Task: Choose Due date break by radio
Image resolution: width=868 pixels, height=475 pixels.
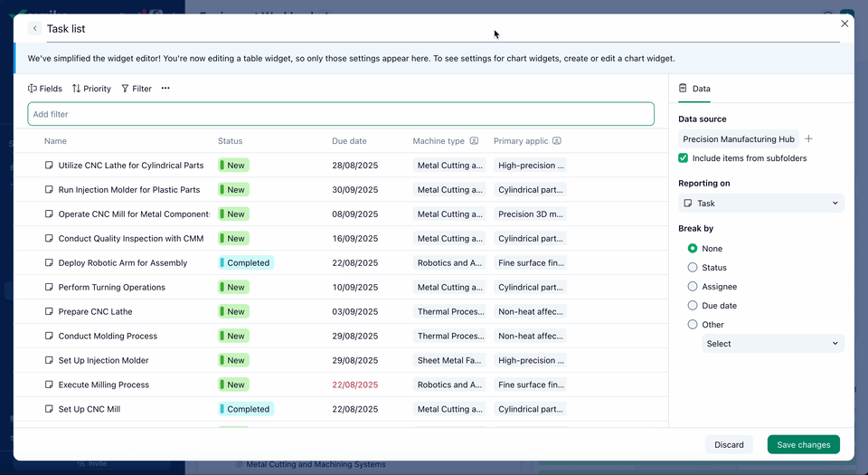Action: pos(693,306)
